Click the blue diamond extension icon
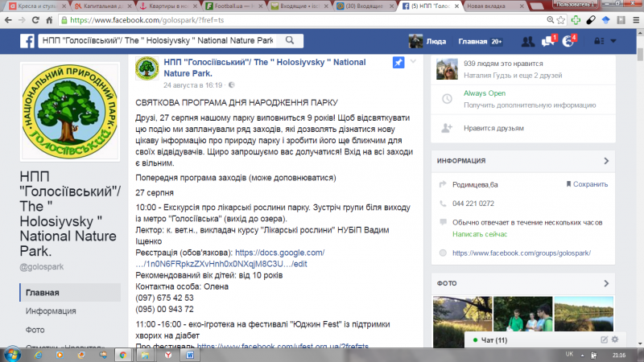The height and width of the screenshot is (362, 644). (x=606, y=19)
